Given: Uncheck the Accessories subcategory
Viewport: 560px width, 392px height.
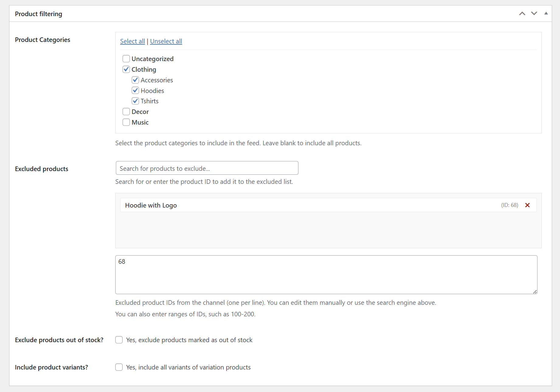Looking at the screenshot, I should click(135, 80).
